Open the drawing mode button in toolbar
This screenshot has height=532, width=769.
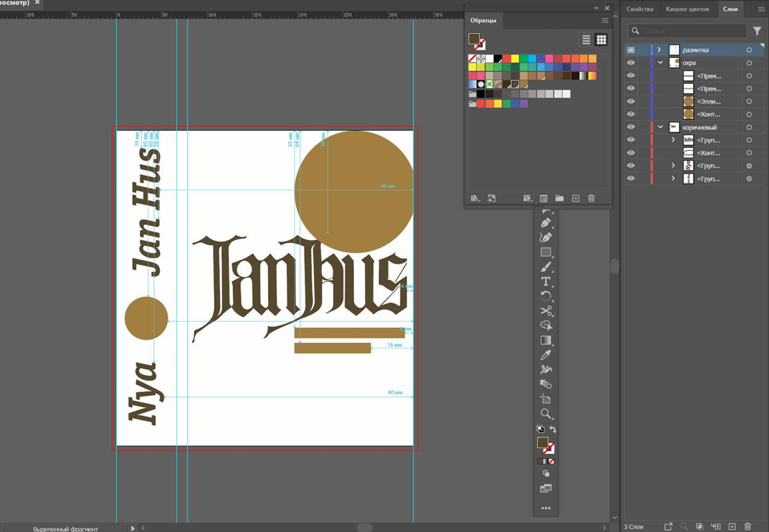[x=546, y=473]
